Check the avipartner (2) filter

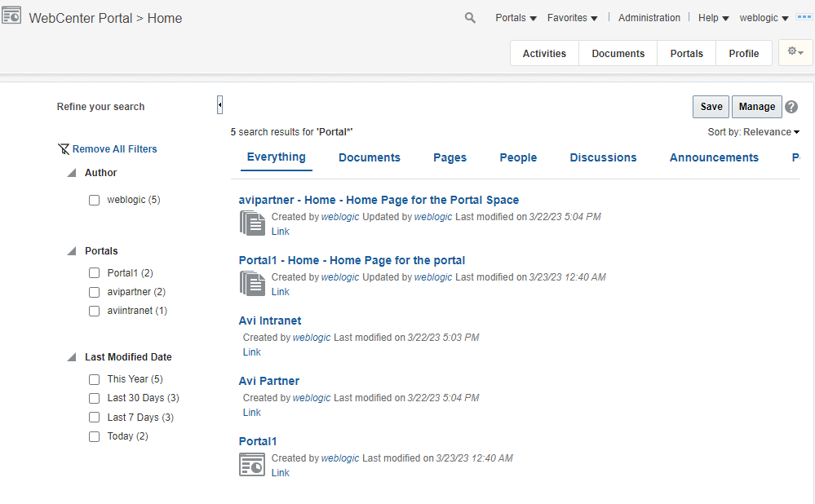pyautogui.click(x=94, y=292)
